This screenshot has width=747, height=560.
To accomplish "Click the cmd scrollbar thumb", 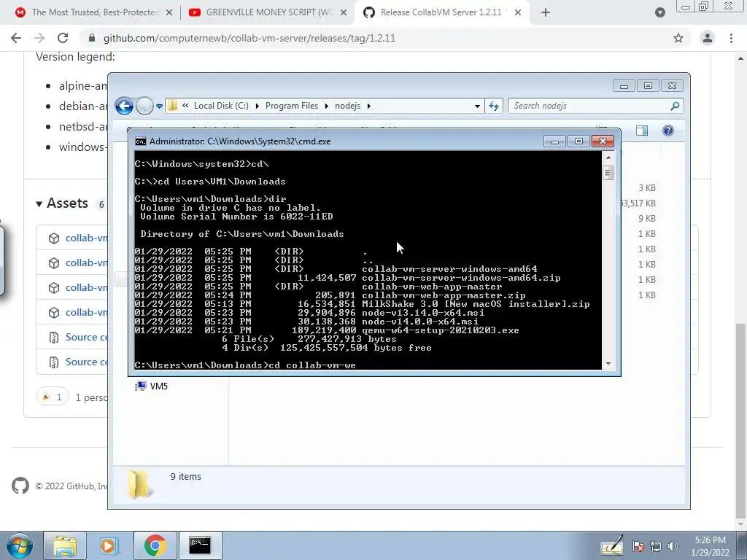I will [608, 172].
